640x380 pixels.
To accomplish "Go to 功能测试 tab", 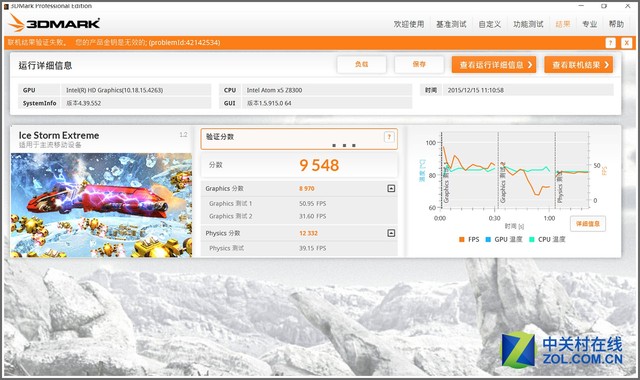I will pos(528,24).
